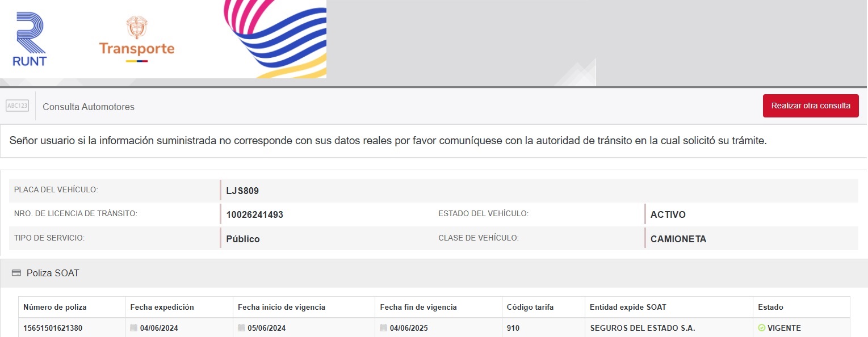This screenshot has height=337, width=868.
Task: Click the green check icon beside VIGENTE
Action: tap(761, 328)
